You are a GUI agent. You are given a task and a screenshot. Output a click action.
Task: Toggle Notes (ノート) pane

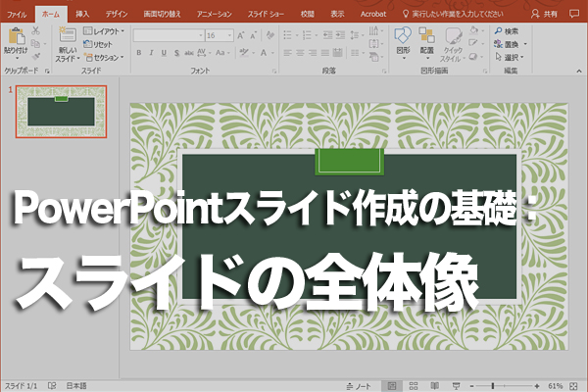pyautogui.click(x=359, y=386)
